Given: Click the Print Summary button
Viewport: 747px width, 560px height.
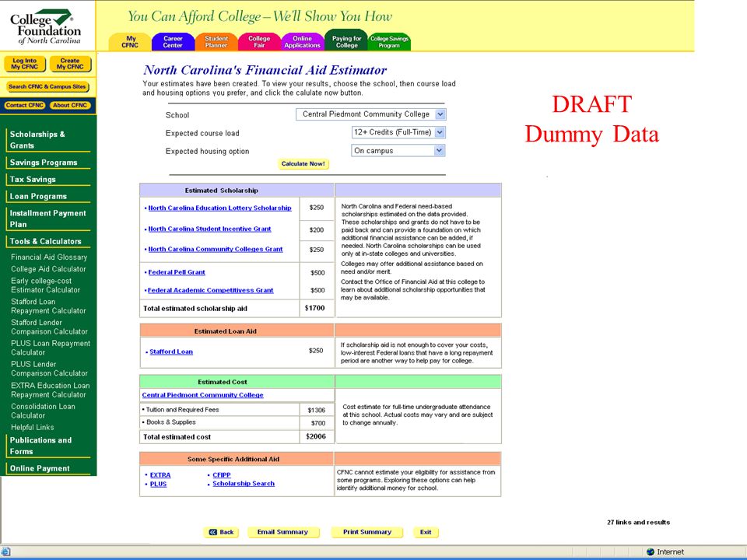Looking at the screenshot, I should 367,532.
